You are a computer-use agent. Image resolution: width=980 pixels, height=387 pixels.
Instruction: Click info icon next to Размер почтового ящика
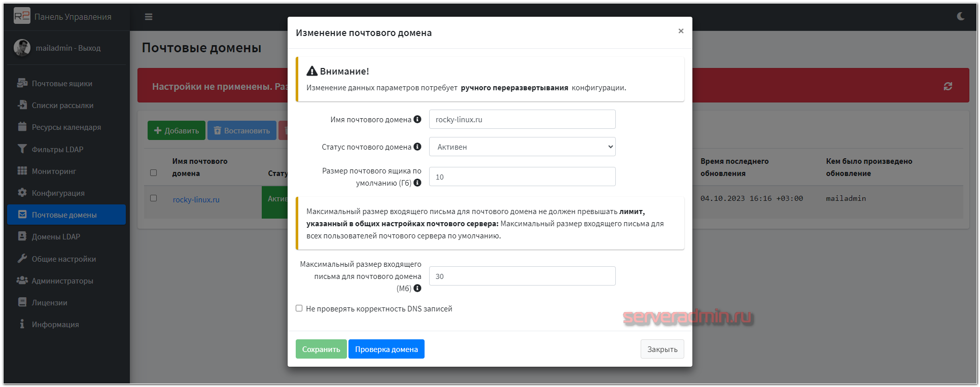(417, 183)
